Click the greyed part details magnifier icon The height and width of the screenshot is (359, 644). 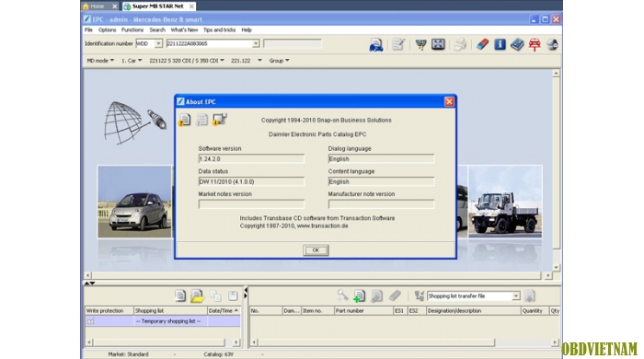[376, 295]
